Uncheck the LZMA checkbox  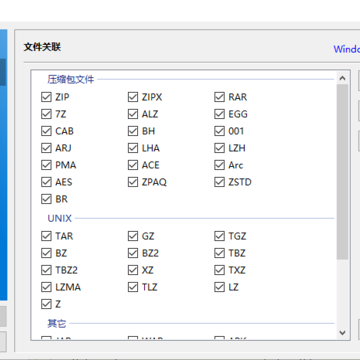46,287
